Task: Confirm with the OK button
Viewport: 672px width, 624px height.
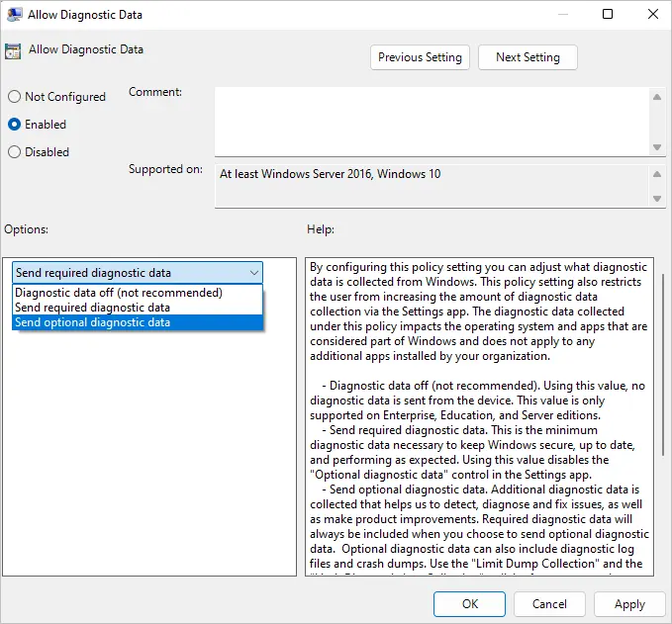Action: coord(469,604)
